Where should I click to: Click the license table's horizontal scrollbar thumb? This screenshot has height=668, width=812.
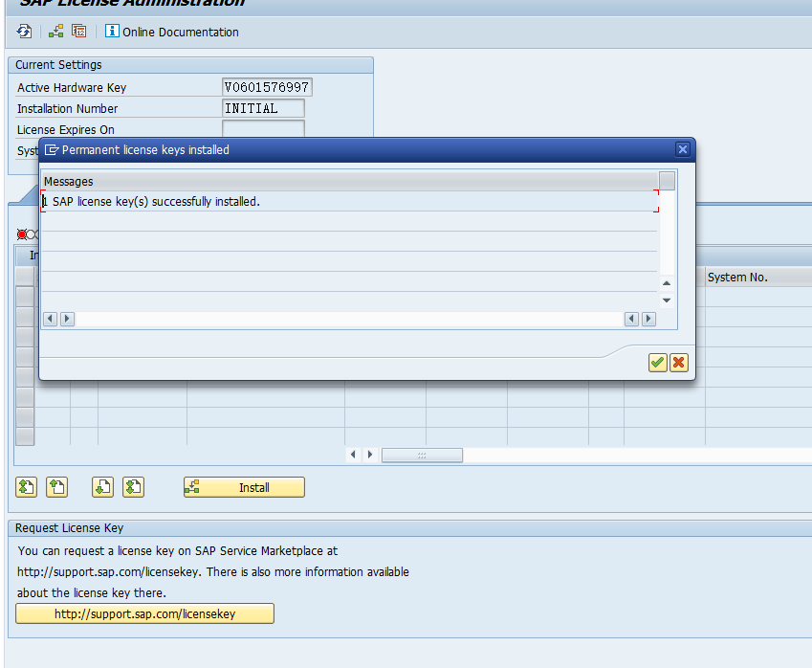[x=422, y=455]
